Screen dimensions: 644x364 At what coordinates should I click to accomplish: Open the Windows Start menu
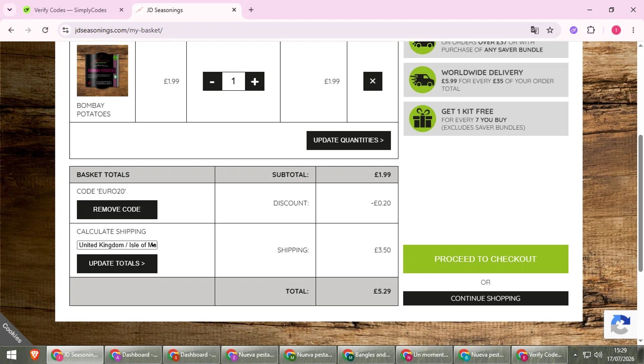12,355
